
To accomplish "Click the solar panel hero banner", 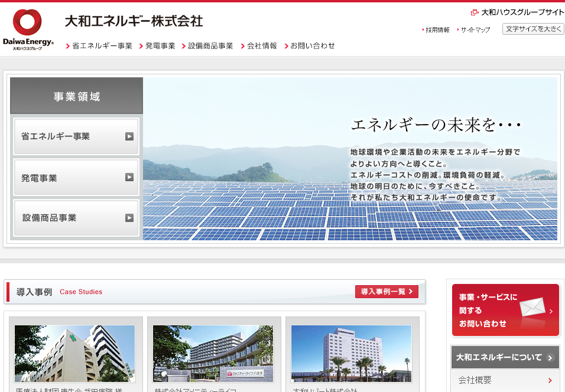I will (350, 159).
